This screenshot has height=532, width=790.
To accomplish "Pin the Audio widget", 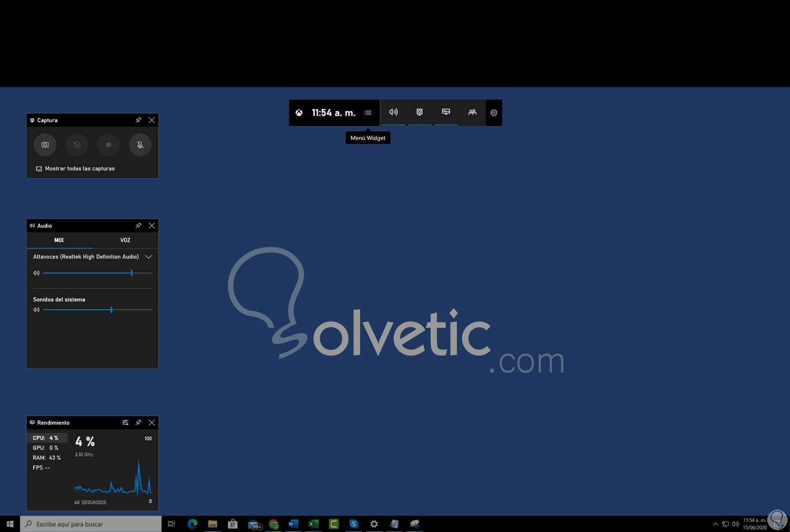I will (x=139, y=225).
